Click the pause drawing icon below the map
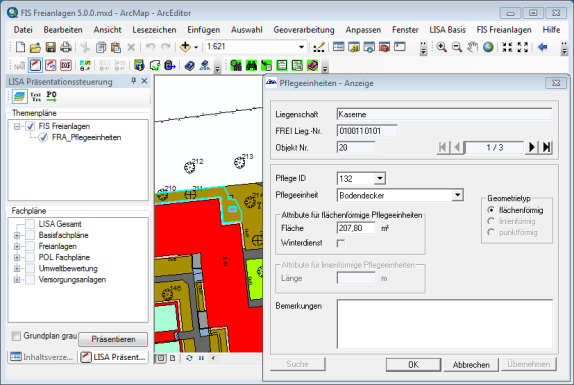 [201, 358]
